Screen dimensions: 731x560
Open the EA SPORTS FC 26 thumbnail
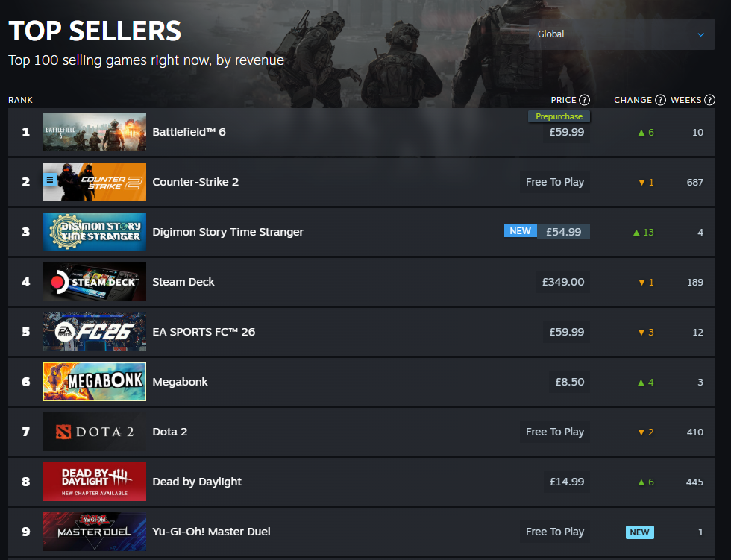point(95,332)
